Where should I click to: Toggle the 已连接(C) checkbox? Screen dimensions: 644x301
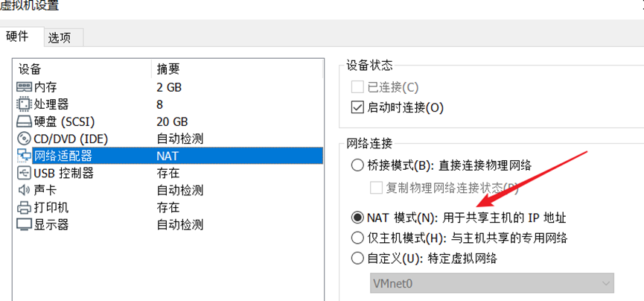[x=357, y=88]
